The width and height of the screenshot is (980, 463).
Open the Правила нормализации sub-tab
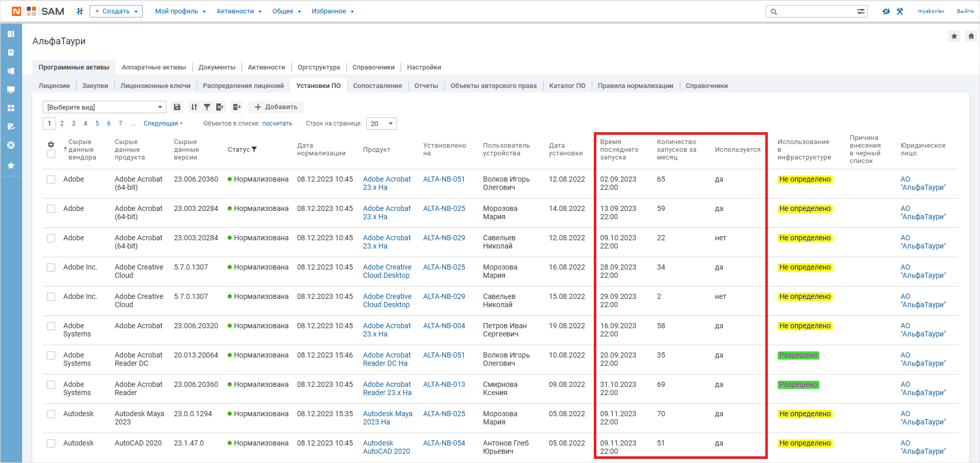point(635,86)
